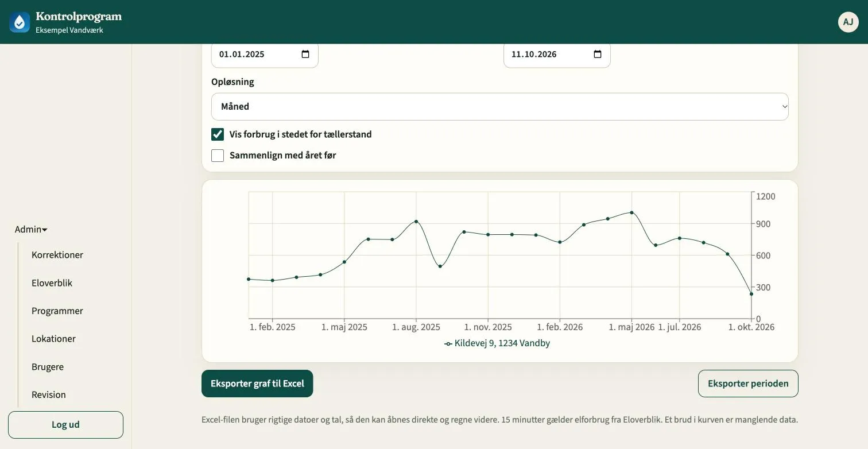868x449 pixels.
Task: Click the start date field 01.01.2025
Action: (x=265, y=55)
